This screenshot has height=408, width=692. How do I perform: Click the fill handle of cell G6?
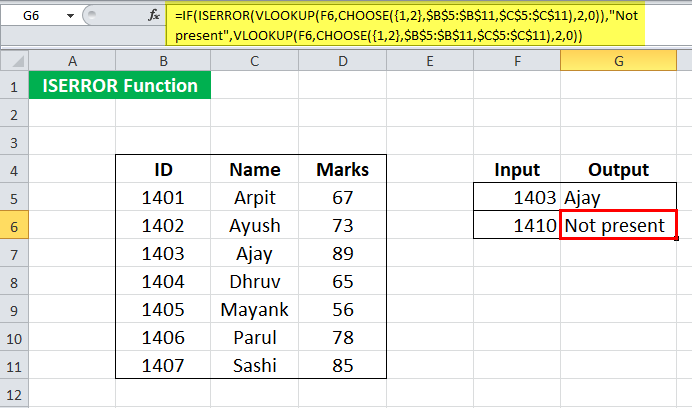pyautogui.click(x=677, y=238)
